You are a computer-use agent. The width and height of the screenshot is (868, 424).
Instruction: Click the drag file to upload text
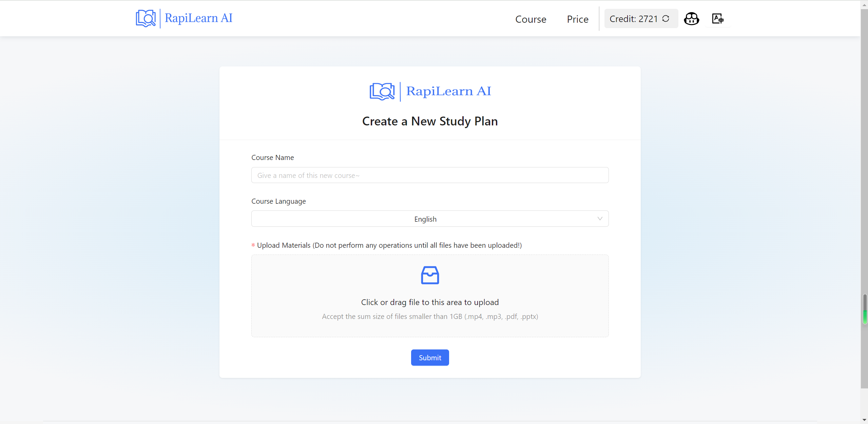(429, 302)
